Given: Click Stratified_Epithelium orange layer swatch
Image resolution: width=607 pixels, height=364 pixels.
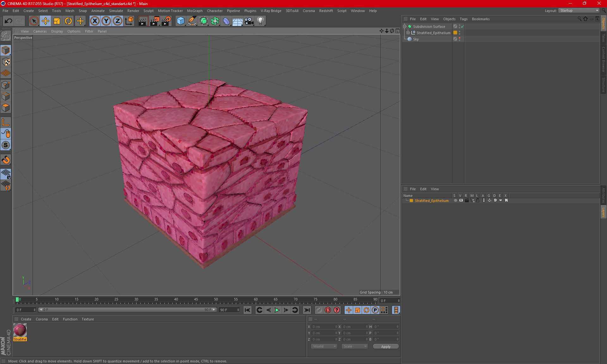Looking at the screenshot, I should click(455, 33).
